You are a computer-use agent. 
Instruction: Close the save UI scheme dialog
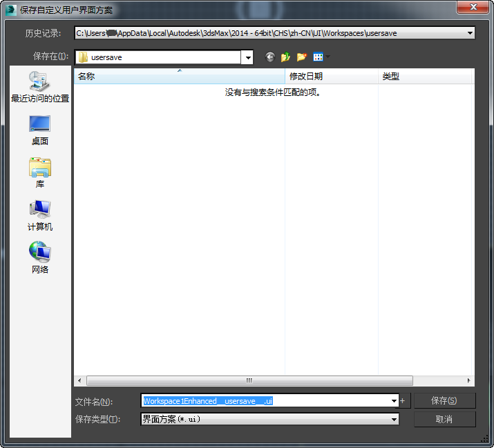(x=473, y=7)
